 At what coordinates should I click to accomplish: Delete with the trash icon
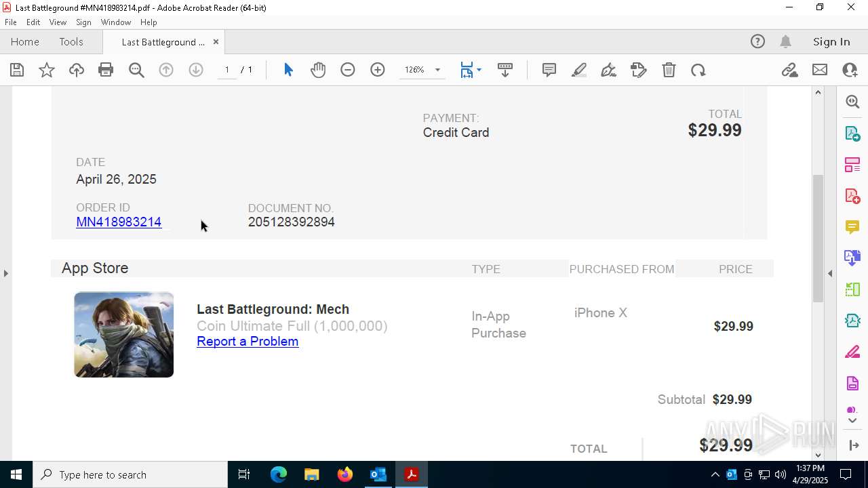[669, 70]
